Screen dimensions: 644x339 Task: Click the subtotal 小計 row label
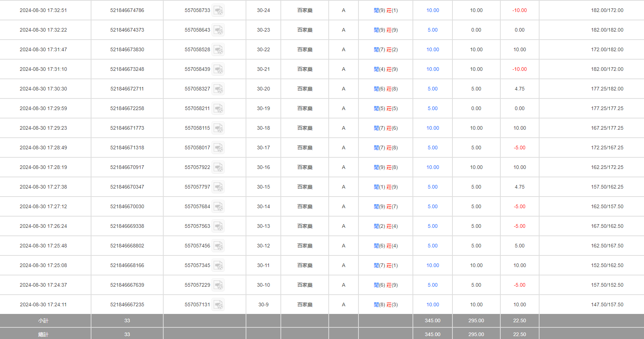tap(43, 321)
